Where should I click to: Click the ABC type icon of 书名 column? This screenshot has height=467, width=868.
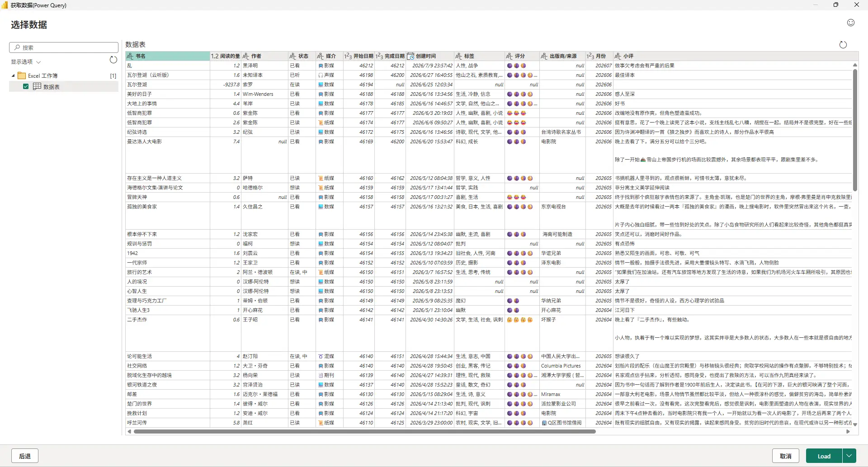tap(130, 56)
